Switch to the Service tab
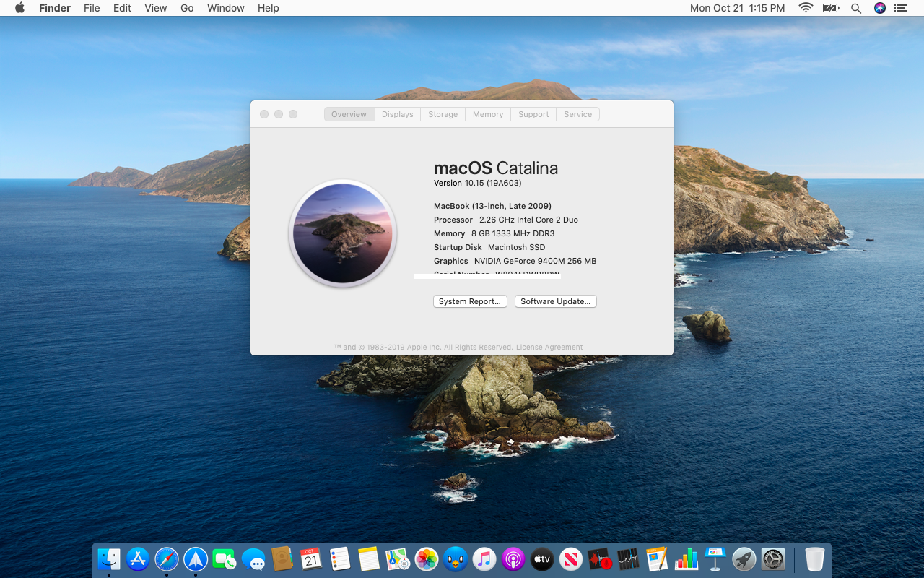 (578, 114)
